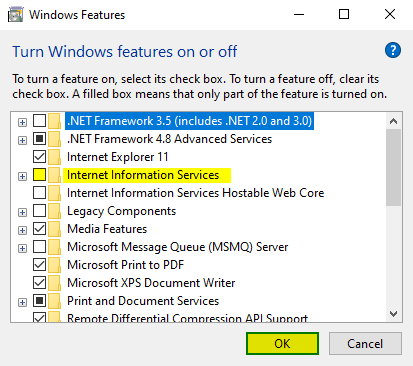Check Internet Information Services Hostable Web Core box

click(39, 193)
